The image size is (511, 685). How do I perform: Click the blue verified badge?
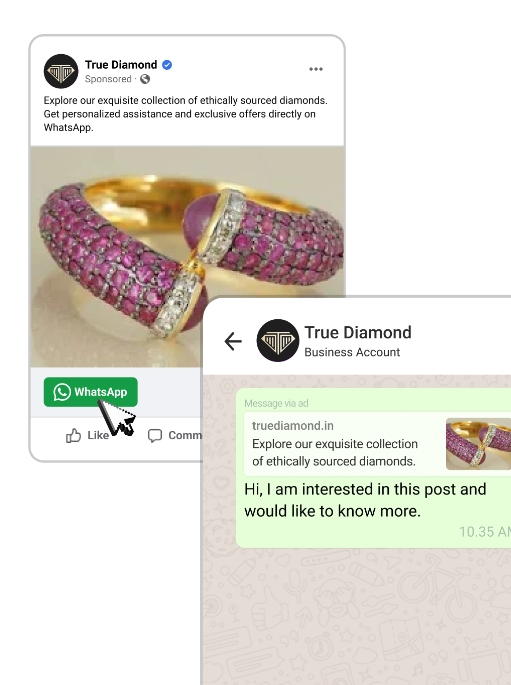click(167, 65)
